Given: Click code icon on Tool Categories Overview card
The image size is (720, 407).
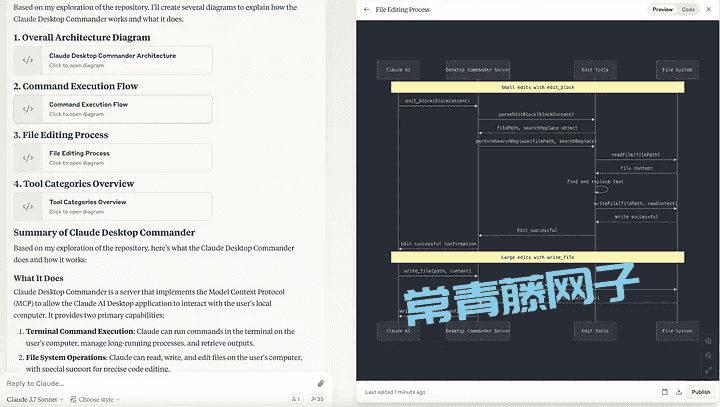Looking at the screenshot, I should 28,206.
